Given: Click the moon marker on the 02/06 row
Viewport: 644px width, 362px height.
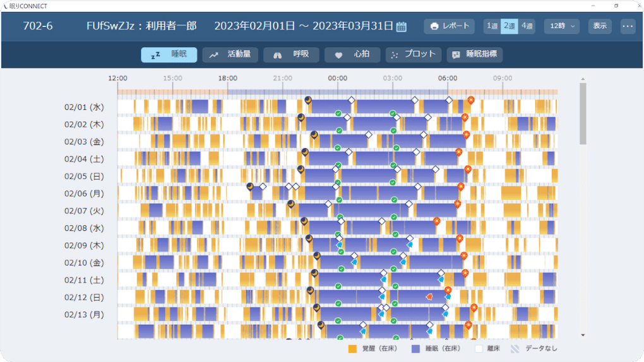Looking at the screenshot, I should click(250, 186).
